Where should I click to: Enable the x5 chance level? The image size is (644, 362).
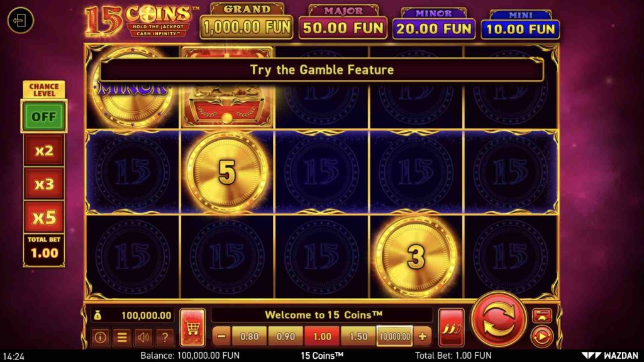point(44,217)
